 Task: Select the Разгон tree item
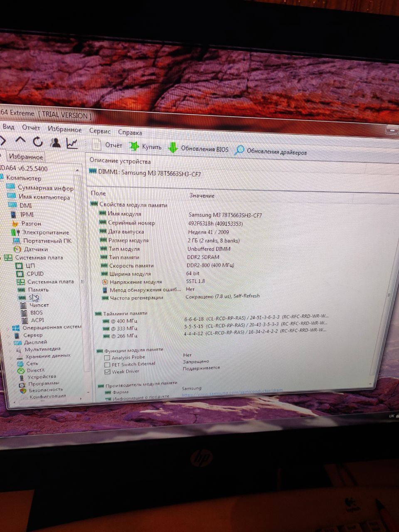26,224
